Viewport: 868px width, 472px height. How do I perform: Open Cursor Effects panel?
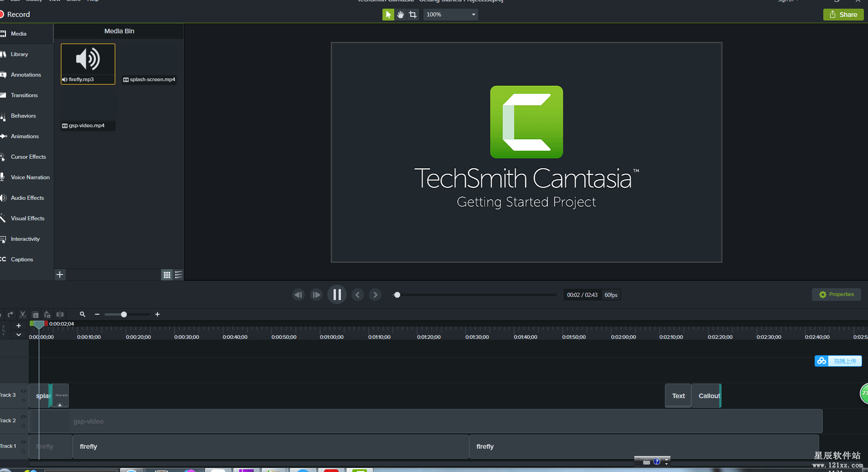[26, 157]
